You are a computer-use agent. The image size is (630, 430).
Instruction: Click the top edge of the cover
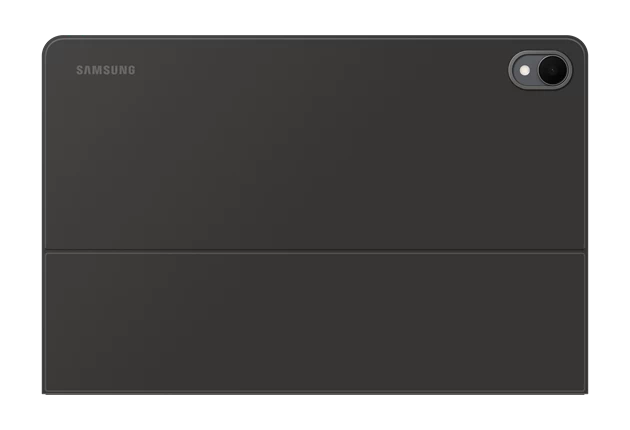[x=315, y=37]
